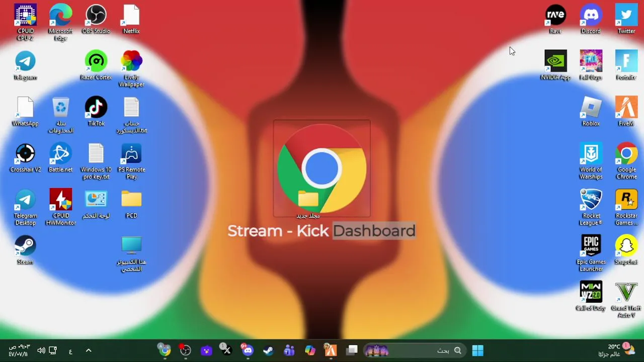The height and width of the screenshot is (362, 644).
Task: Select the Telegram Desktop shortcut
Action: pyautogui.click(x=25, y=207)
